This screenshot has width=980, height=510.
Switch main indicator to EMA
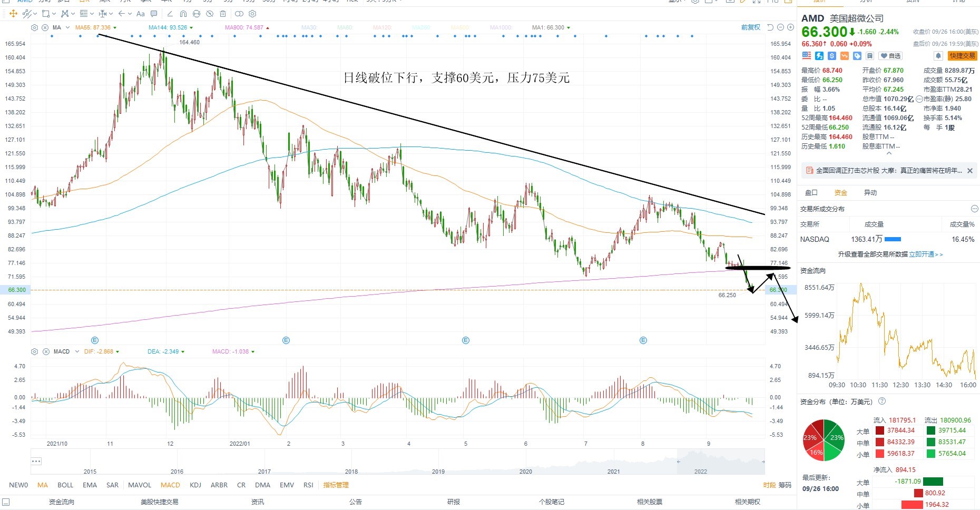point(90,485)
